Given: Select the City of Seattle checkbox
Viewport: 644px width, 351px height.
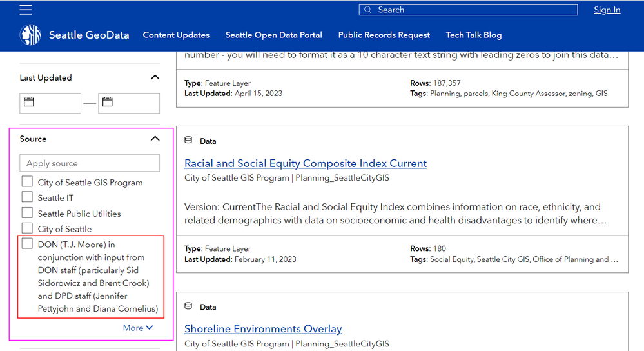Looking at the screenshot, I should 27,228.
